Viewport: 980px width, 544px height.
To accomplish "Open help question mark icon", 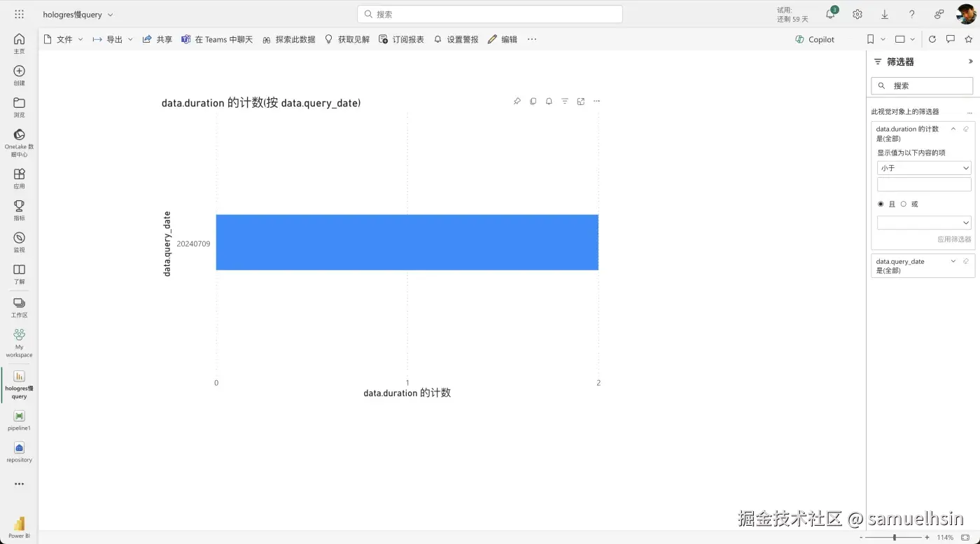I will pos(911,14).
